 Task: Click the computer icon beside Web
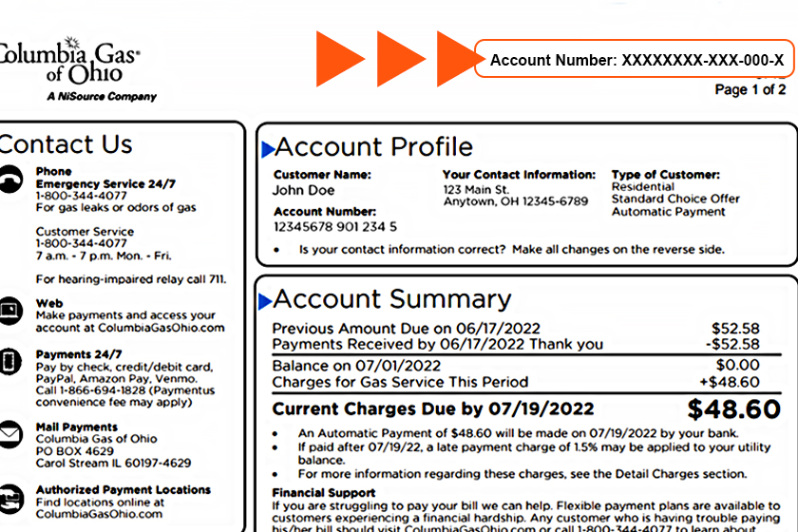(x=9, y=310)
